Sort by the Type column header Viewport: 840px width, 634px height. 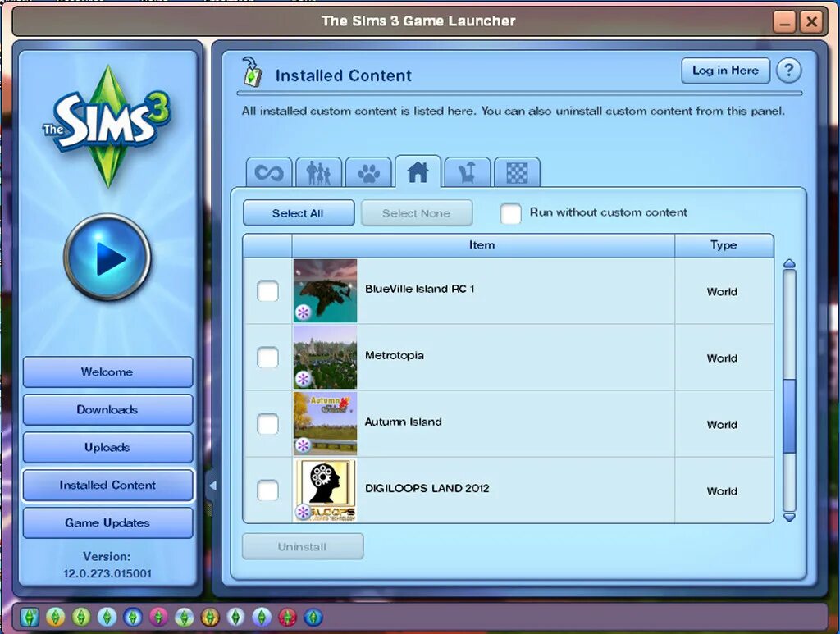tap(724, 245)
